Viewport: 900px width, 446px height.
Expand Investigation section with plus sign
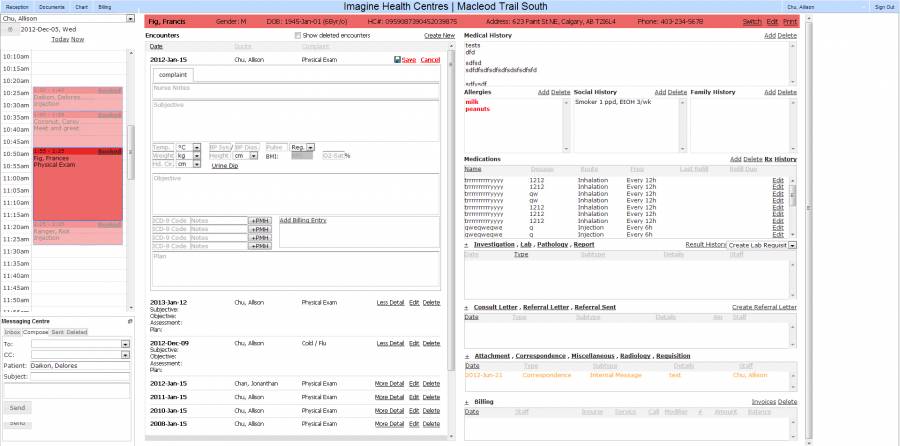(466, 245)
